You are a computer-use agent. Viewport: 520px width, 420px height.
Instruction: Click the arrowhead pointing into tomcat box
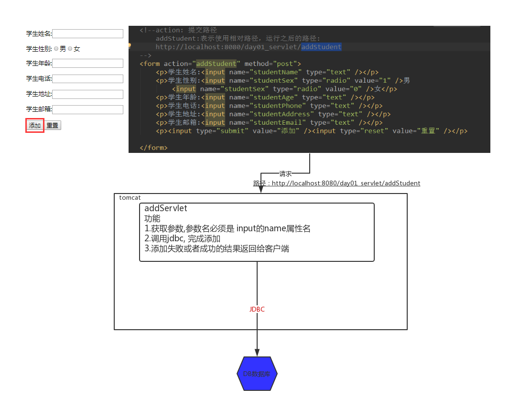pyautogui.click(x=261, y=189)
